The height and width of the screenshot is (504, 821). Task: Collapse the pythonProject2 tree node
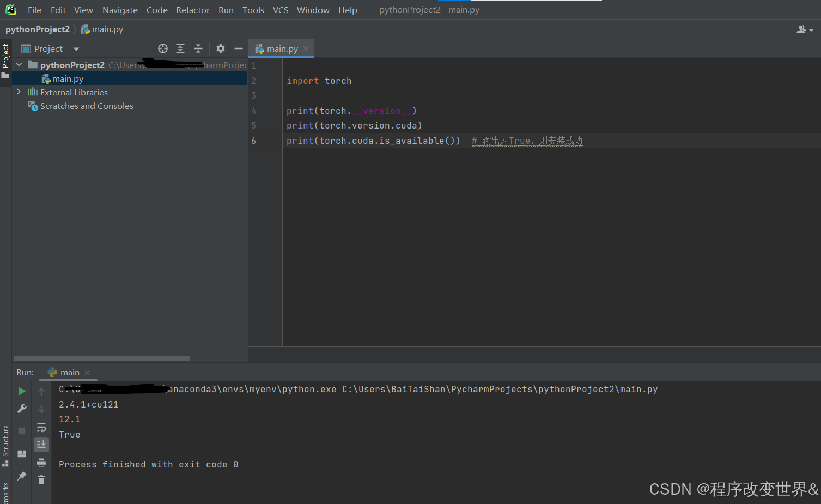click(x=19, y=65)
